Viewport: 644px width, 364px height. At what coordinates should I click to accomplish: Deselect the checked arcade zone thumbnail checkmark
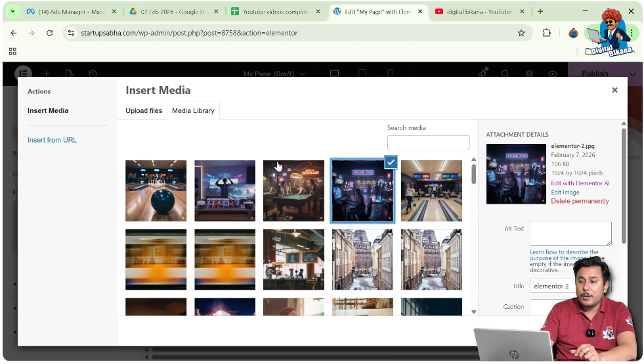click(x=391, y=162)
